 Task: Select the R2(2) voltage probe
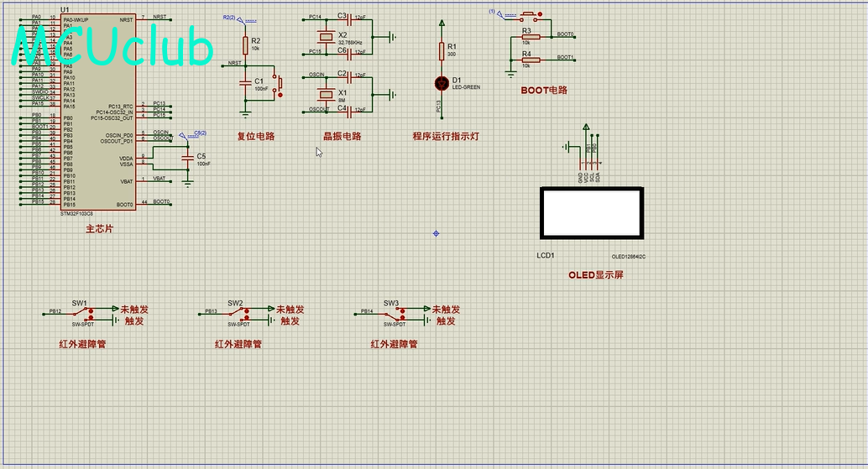coord(240,20)
